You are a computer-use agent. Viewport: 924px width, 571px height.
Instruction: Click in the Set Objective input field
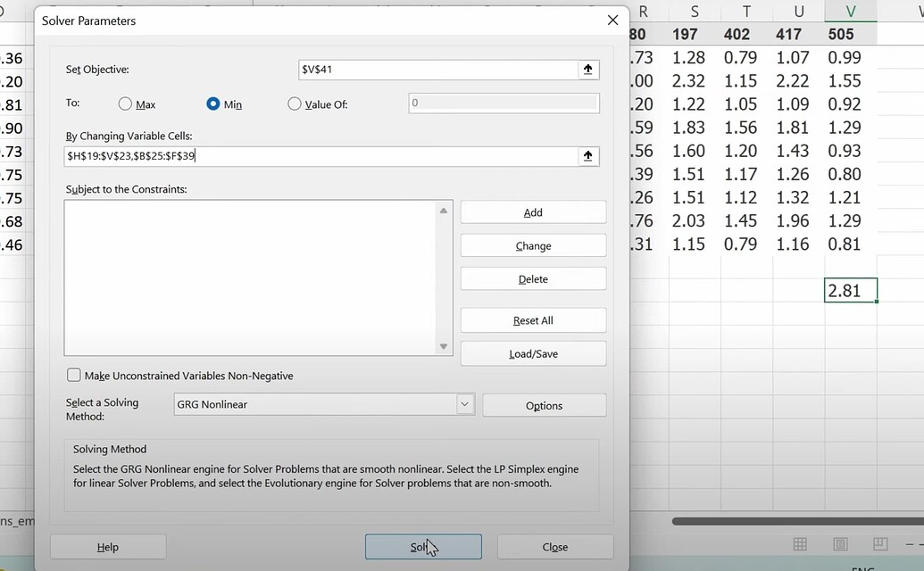click(x=437, y=70)
